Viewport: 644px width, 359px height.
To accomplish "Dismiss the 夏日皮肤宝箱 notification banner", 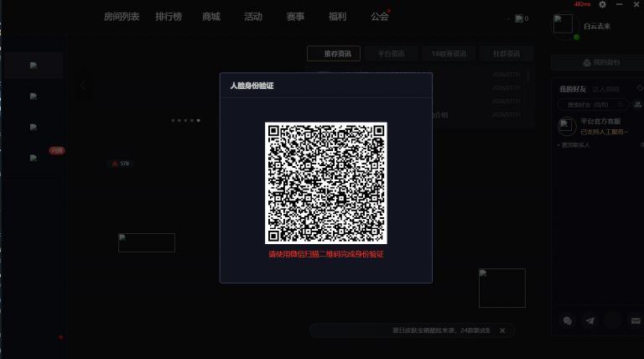I will pyautogui.click(x=502, y=330).
